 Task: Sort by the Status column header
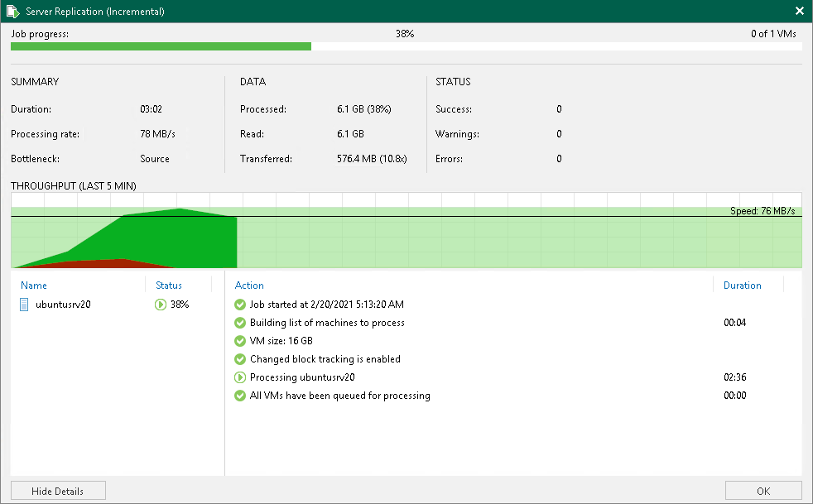click(169, 286)
